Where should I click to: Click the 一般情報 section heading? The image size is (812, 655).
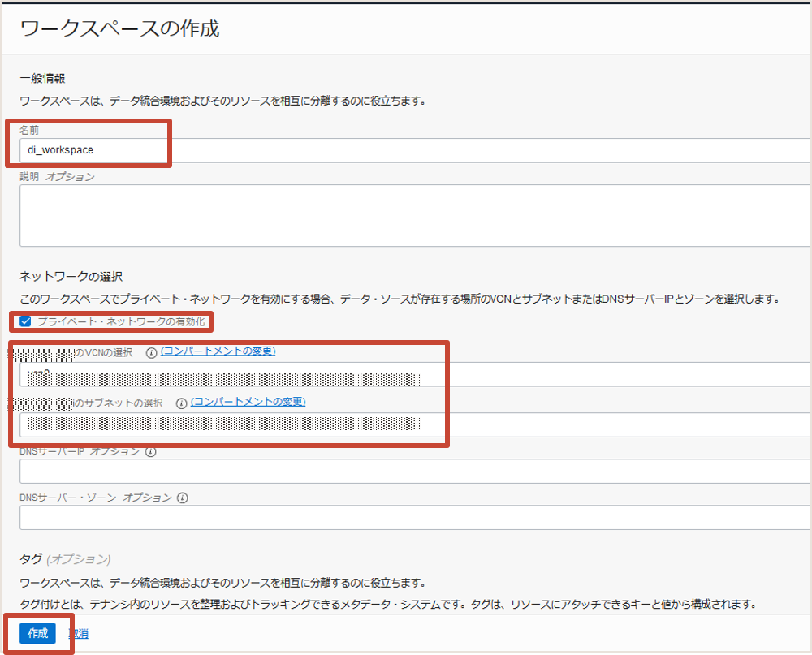(42, 79)
